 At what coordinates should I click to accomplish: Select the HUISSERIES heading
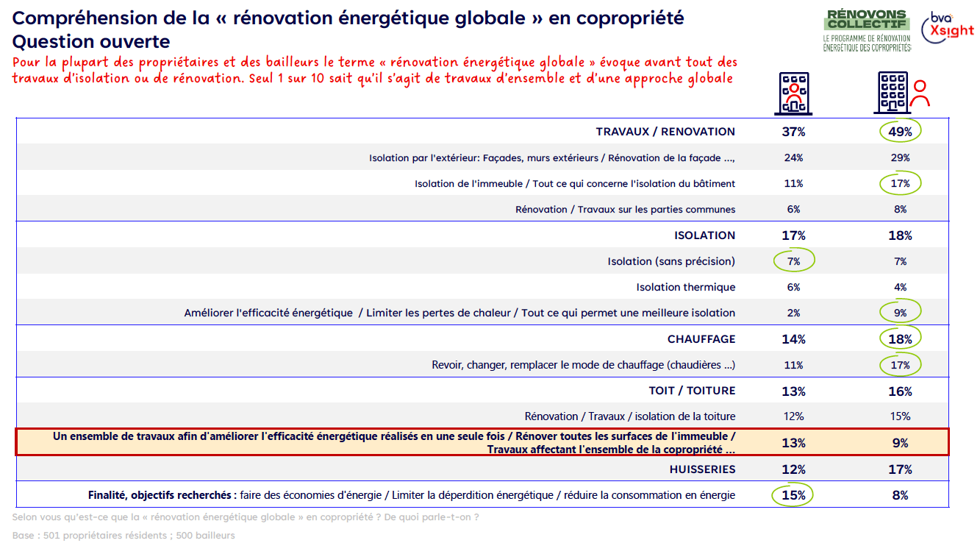pos(702,469)
